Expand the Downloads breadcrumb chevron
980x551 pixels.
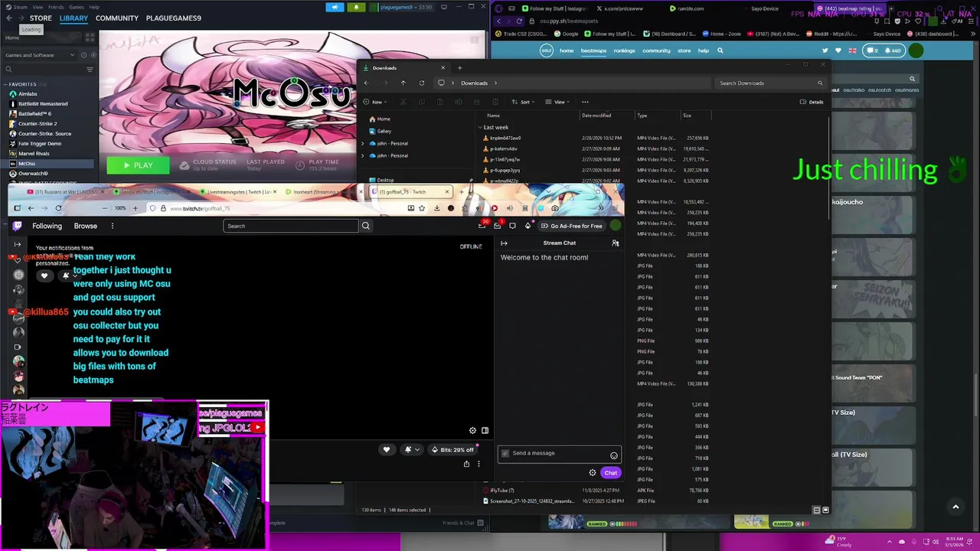[x=495, y=83]
